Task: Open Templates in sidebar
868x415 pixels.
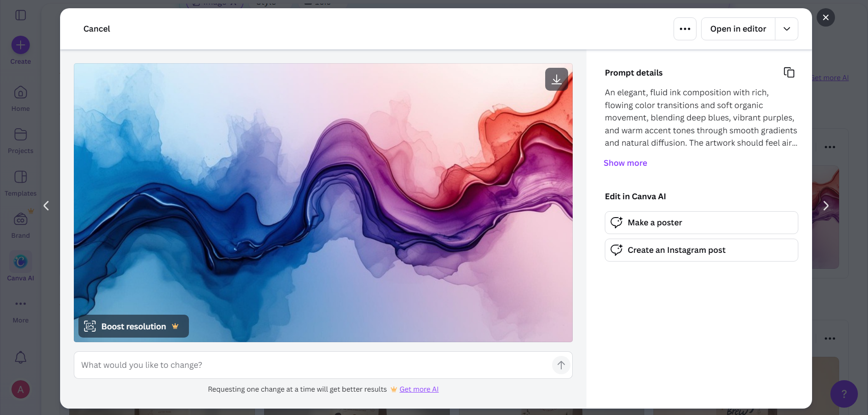Action: (21, 183)
